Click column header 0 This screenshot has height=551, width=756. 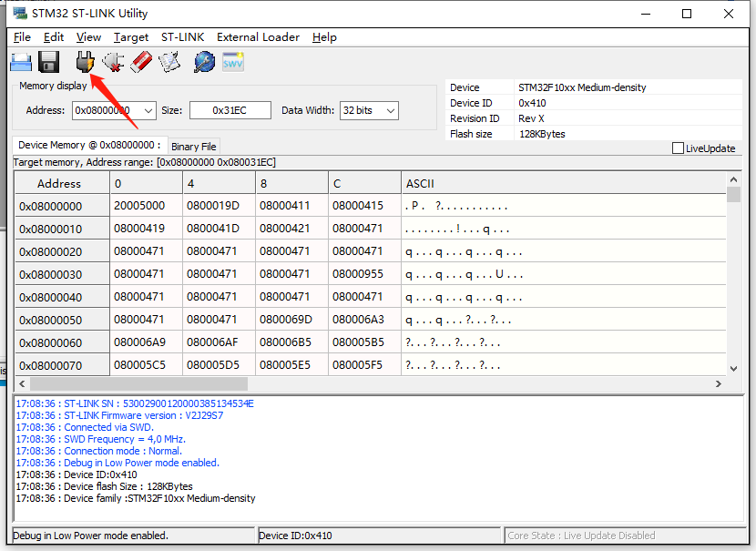tap(146, 184)
